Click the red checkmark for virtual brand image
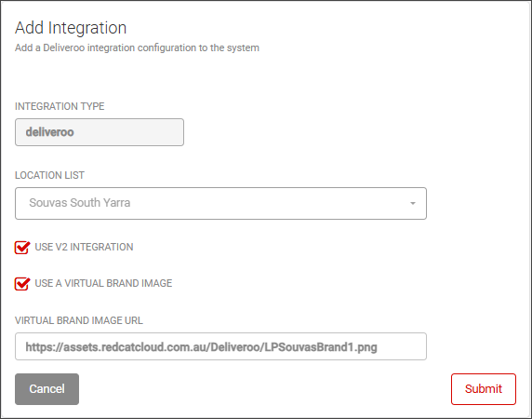 [x=22, y=284]
